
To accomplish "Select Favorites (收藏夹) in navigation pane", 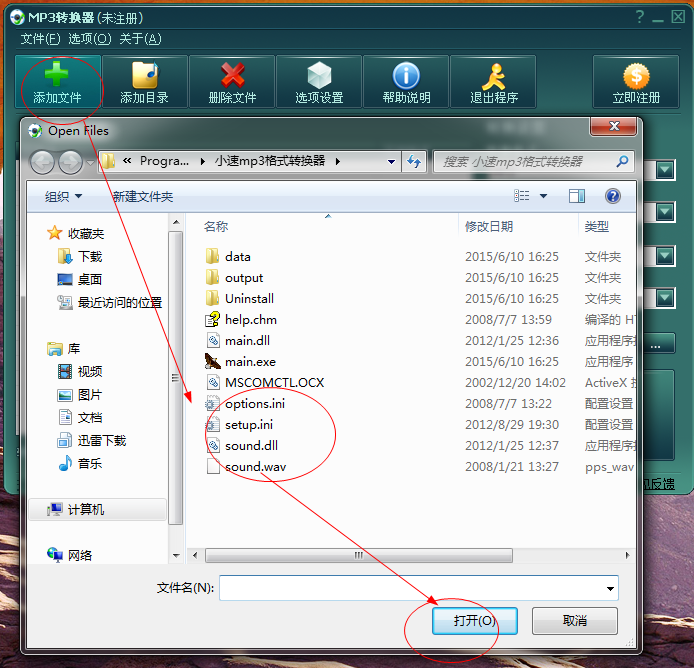I will tap(76, 233).
